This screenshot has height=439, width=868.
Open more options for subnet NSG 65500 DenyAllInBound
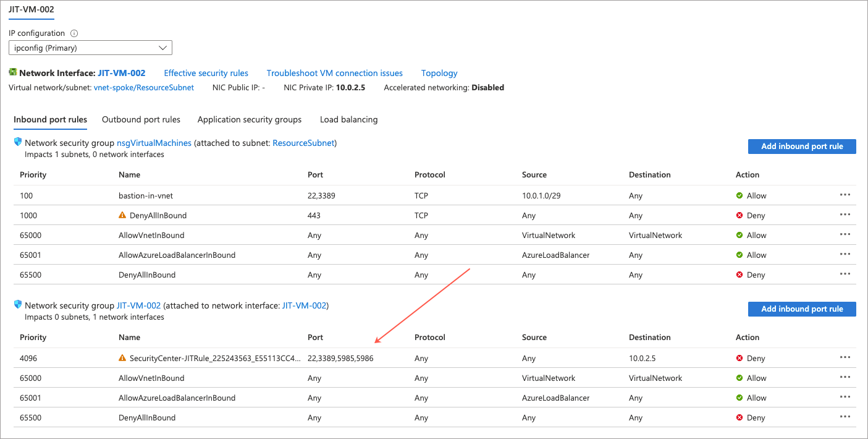pos(845,274)
